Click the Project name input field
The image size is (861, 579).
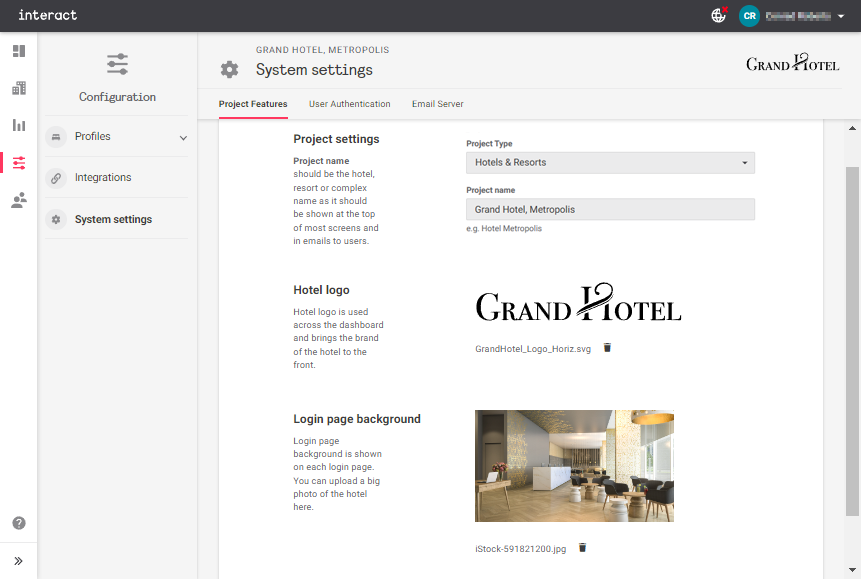pyautogui.click(x=609, y=208)
